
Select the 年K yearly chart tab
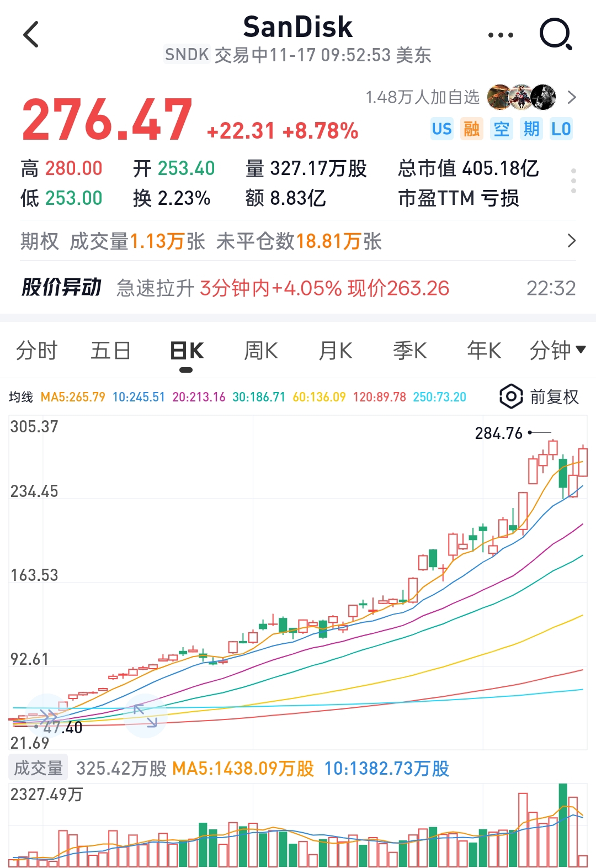pos(483,350)
